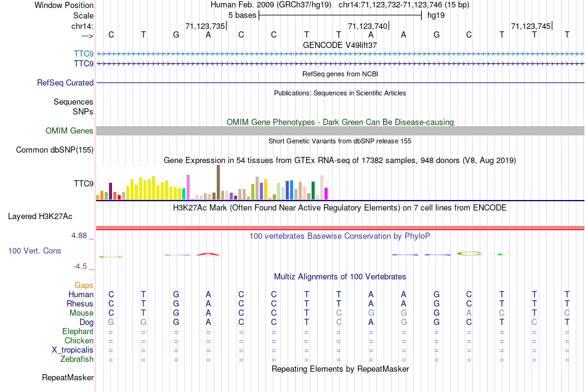Click the ---> strand direction arrow label
Viewport: 585px width, 392px height.
(x=87, y=36)
